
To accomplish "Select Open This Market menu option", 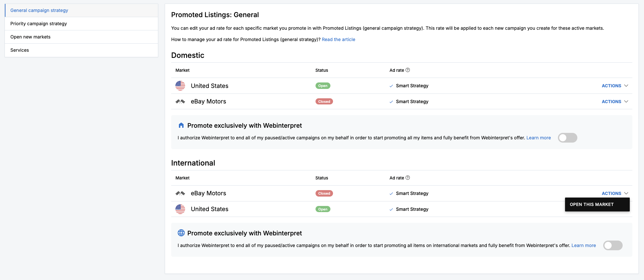I will pos(597,204).
